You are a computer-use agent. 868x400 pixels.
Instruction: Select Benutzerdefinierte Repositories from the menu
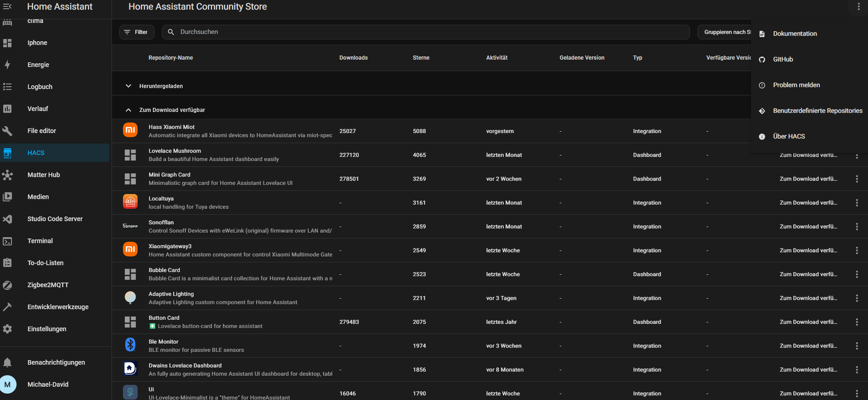point(817,111)
